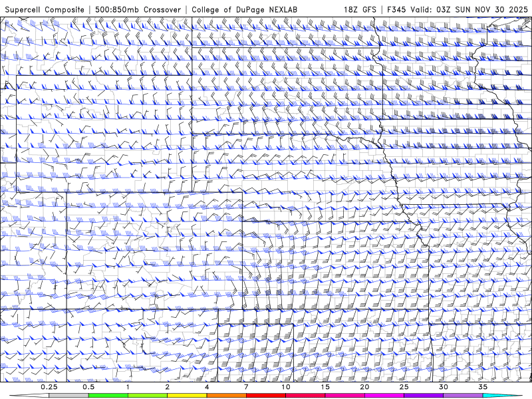Image resolution: width=532 pixels, height=399 pixels.
Task: Select the "500:850mb Crossover" header label
Action: [138, 10]
